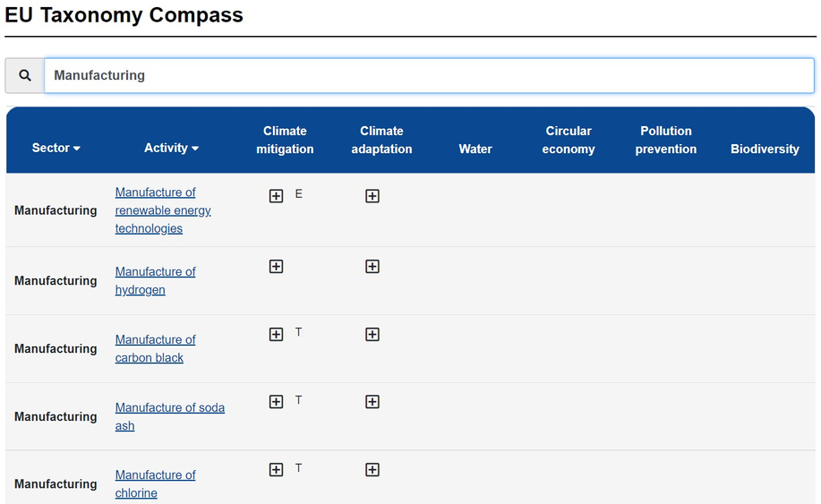Expand Climate mitigation plus for carbon black

(x=277, y=335)
